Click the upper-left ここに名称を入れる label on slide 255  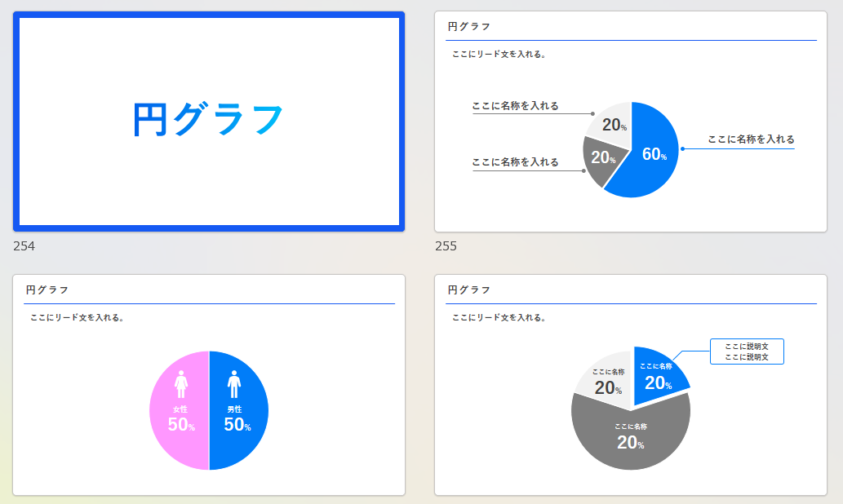515,106
